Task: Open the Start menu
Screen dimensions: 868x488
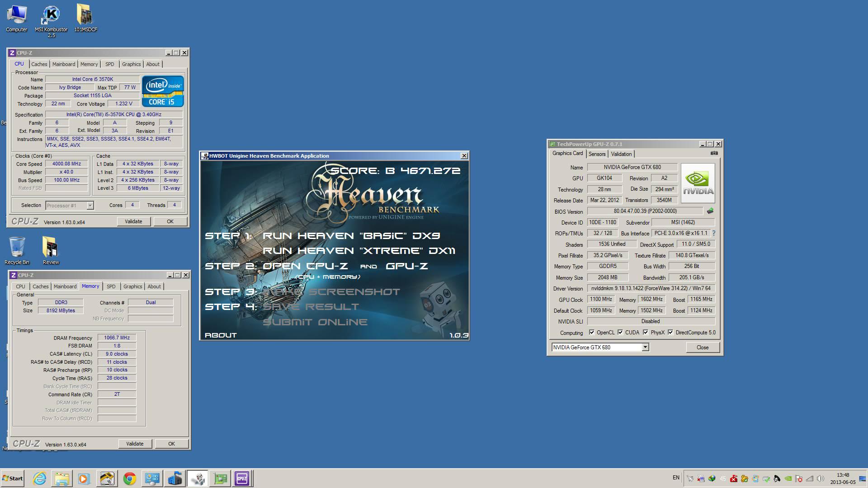Action: [12, 478]
